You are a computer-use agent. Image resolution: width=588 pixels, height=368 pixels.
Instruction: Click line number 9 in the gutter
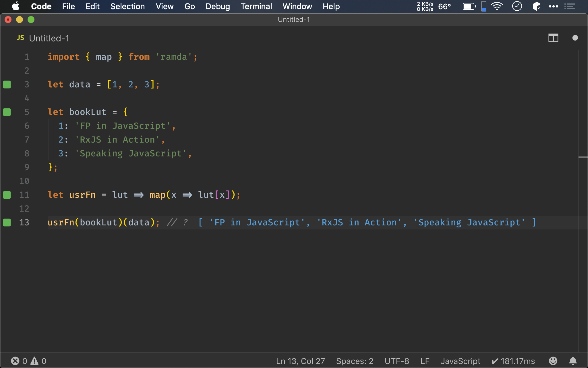27,167
